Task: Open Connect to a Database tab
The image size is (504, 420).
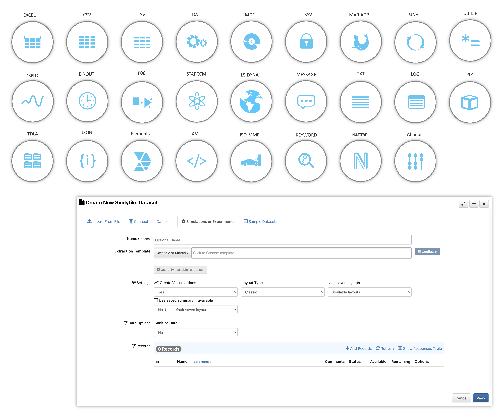Action: point(151,222)
